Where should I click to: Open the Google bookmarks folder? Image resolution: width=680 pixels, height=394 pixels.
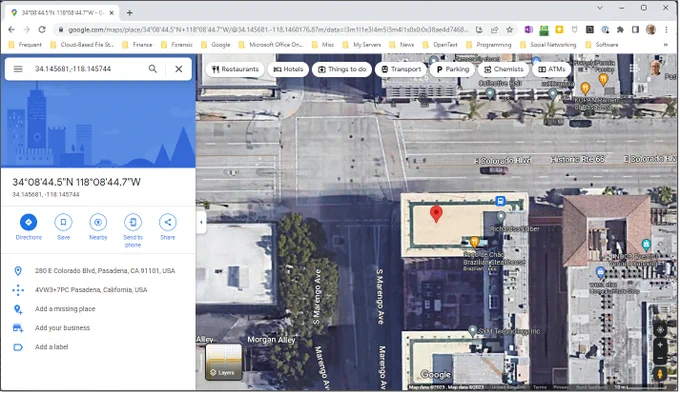click(x=216, y=45)
